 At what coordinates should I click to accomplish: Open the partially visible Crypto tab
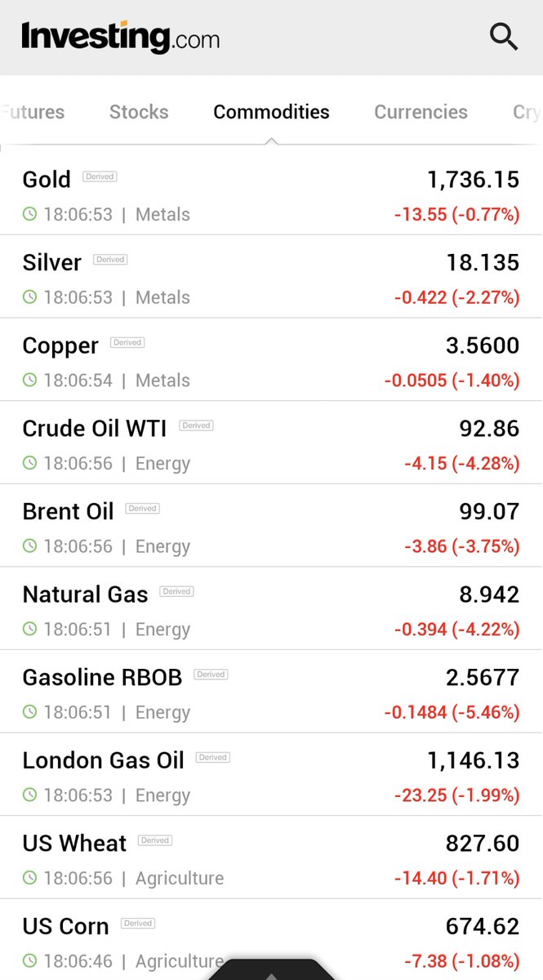coord(527,112)
